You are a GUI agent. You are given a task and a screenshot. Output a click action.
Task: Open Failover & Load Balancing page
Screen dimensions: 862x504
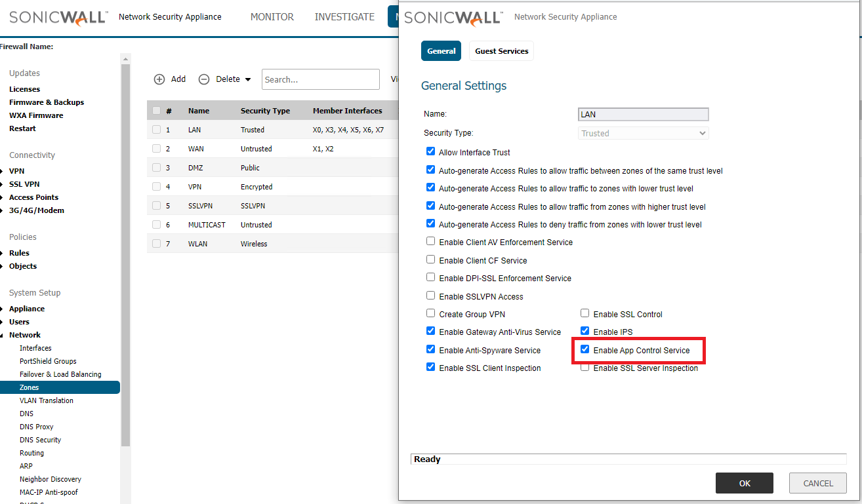point(60,374)
